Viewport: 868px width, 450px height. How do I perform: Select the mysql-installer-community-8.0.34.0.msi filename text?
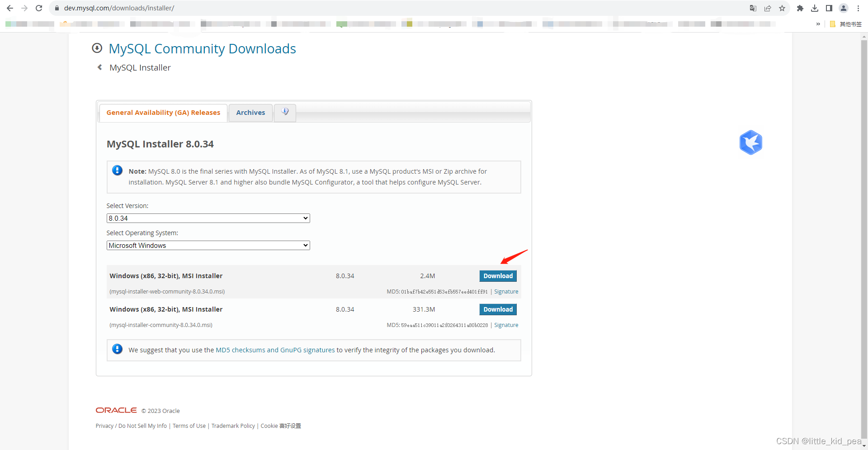click(x=161, y=325)
